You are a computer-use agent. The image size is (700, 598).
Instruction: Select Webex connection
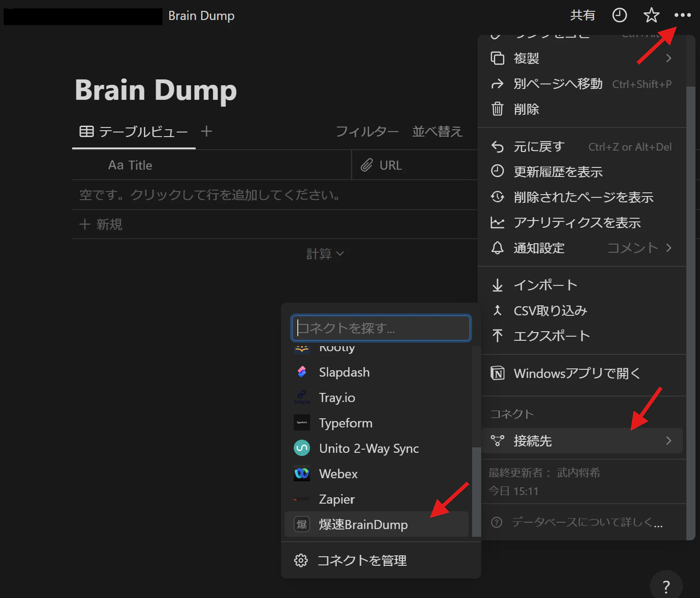(x=376, y=474)
